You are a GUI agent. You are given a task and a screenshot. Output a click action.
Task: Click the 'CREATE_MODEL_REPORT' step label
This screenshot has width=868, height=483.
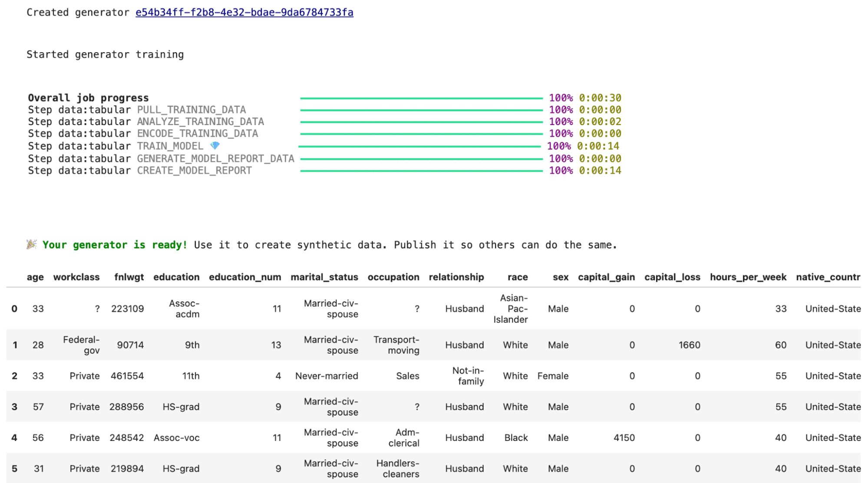pos(195,170)
